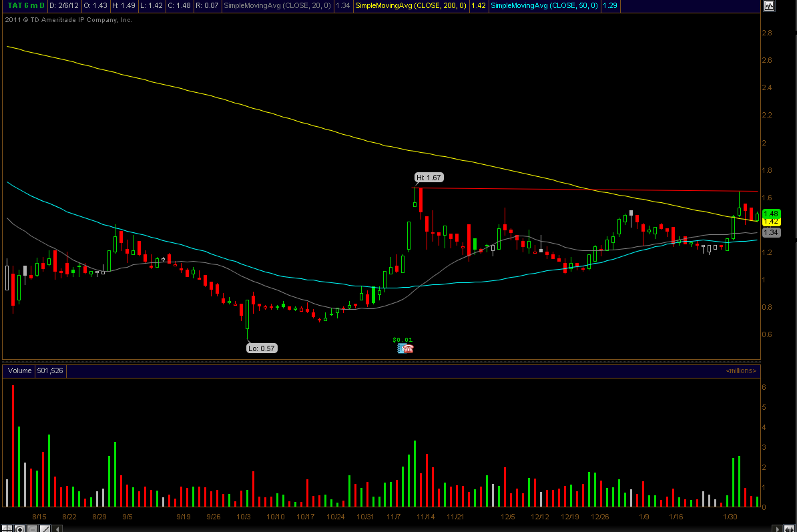Click the time axis expansion arrows icon
The image size is (797, 532).
point(790,529)
